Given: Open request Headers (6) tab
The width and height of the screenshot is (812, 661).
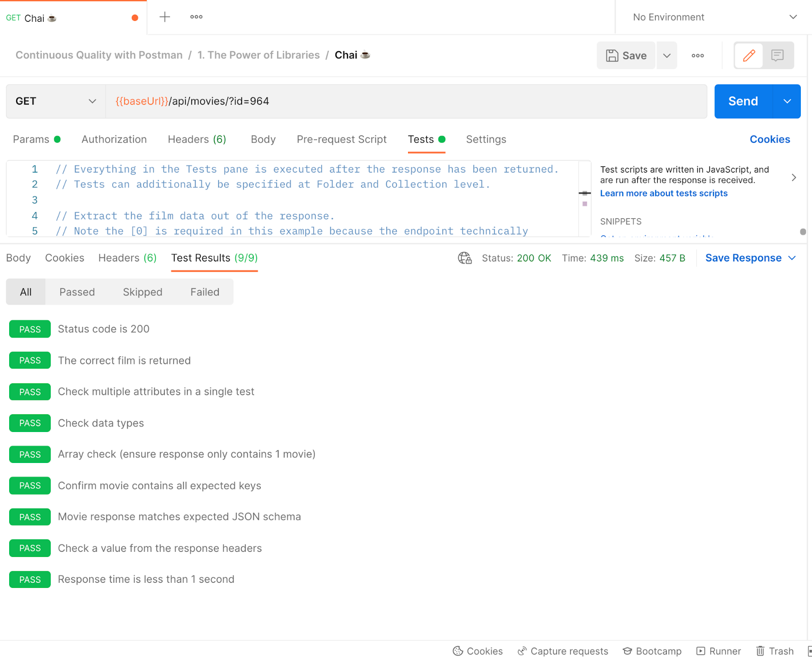Looking at the screenshot, I should pyautogui.click(x=197, y=139).
